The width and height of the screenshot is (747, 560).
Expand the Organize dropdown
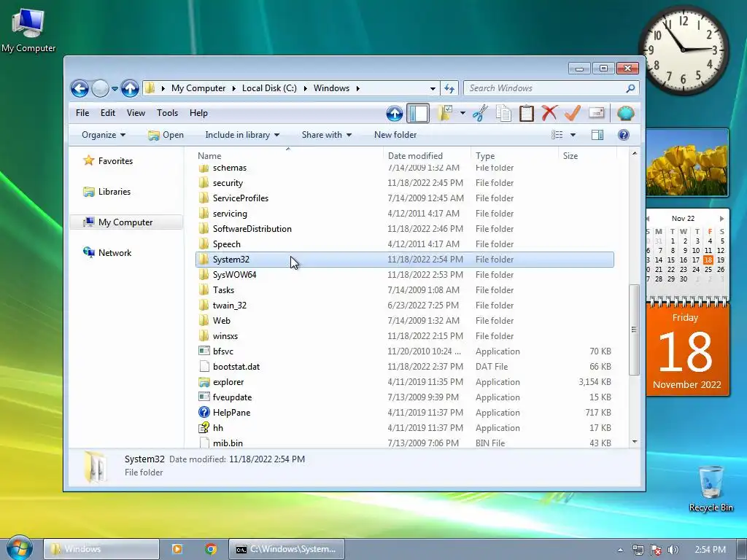[x=104, y=135]
